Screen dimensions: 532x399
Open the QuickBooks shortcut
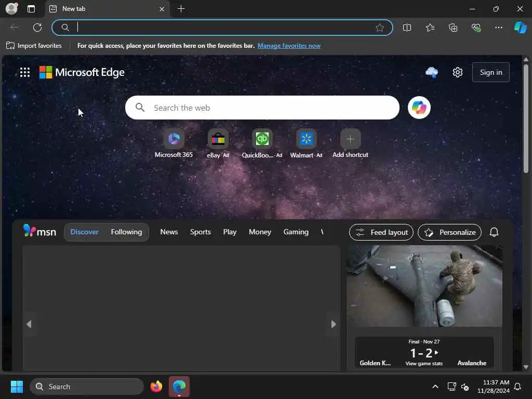(x=262, y=143)
